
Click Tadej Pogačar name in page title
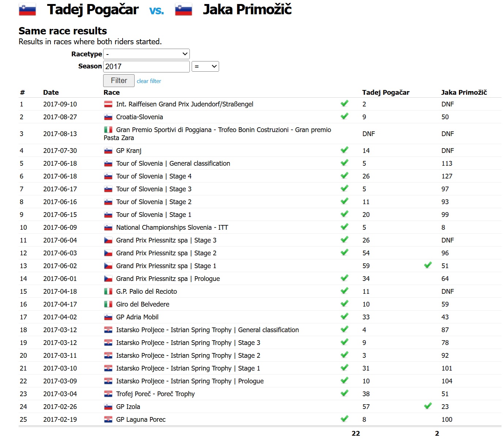coord(93,10)
